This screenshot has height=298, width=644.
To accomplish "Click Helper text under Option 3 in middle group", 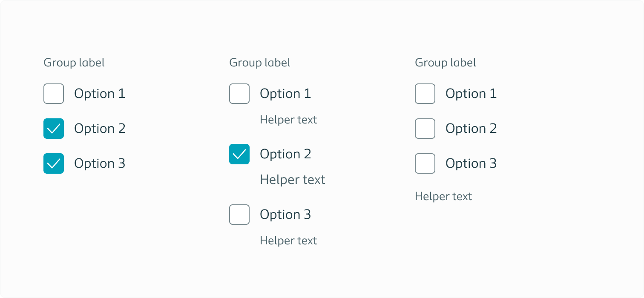I will pos(288,240).
